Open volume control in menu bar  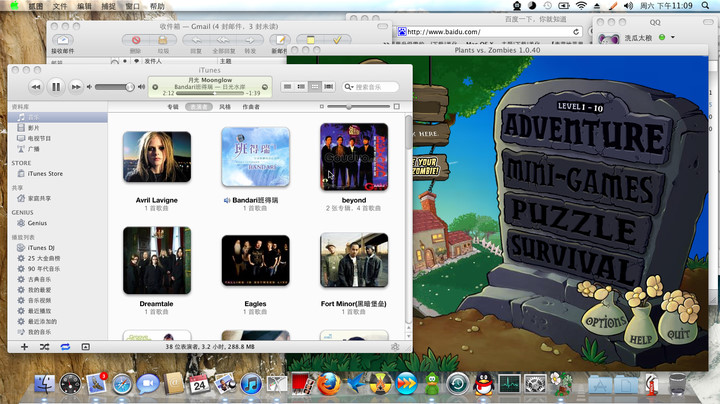(628, 6)
